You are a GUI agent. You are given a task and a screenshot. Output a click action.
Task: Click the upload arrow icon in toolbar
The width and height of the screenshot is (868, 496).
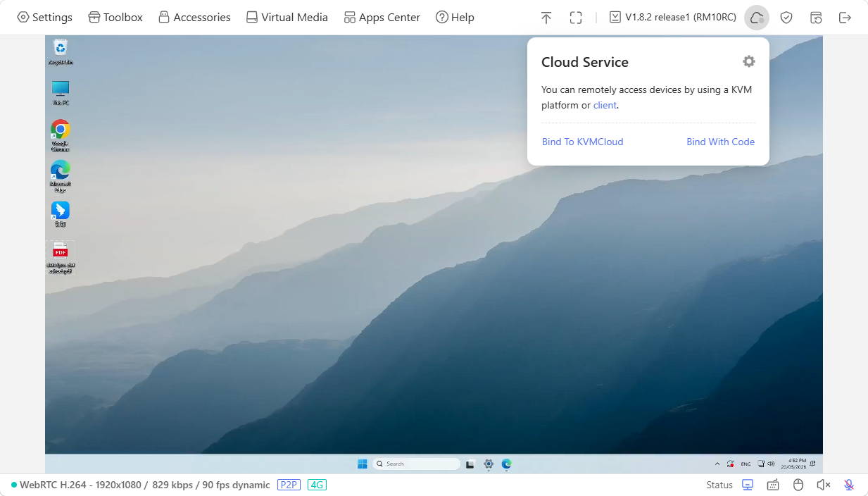(x=546, y=18)
